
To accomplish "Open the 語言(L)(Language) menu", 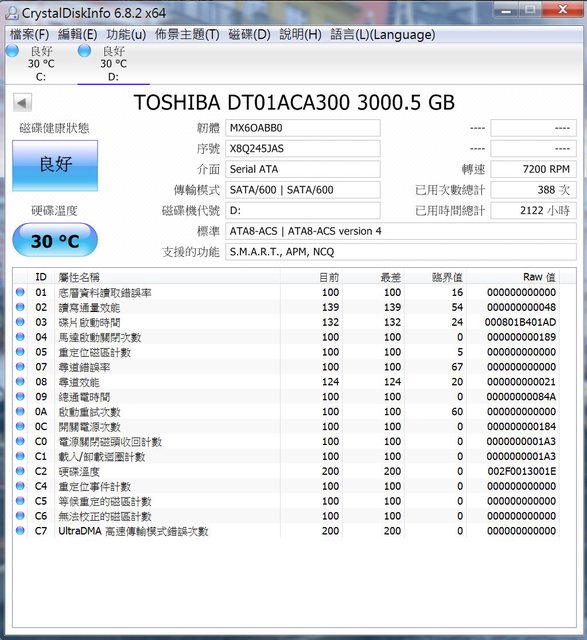I will 382,35.
